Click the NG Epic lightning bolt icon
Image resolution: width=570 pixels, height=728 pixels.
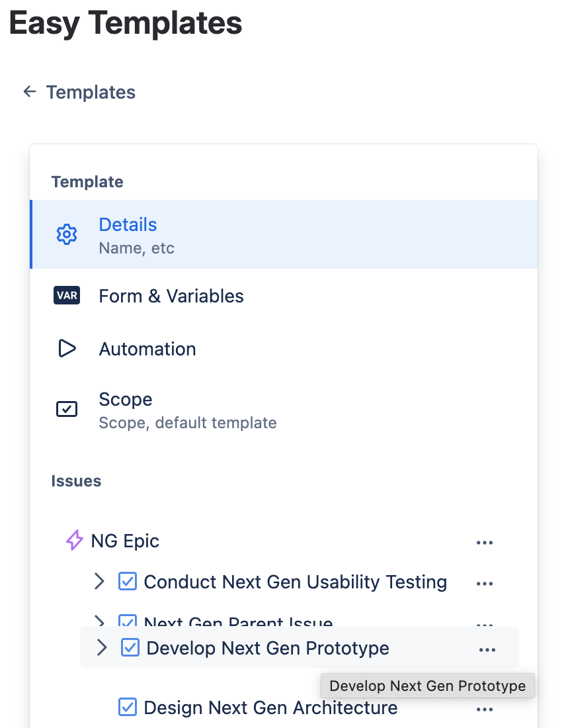(75, 541)
